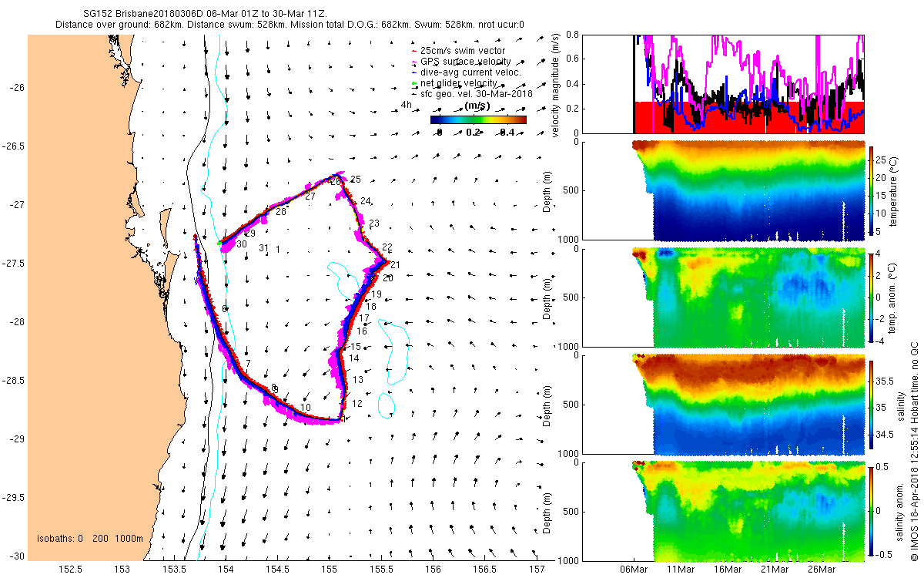Click the velocity magnitude time-series plot

click(x=724, y=84)
